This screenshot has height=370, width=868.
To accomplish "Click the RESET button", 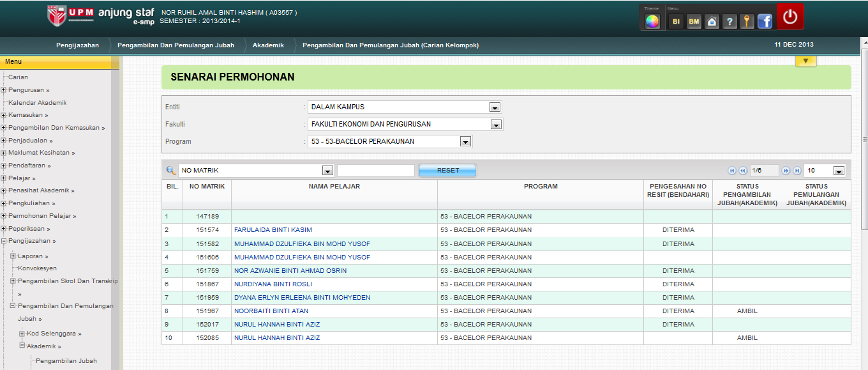I will coord(447,171).
